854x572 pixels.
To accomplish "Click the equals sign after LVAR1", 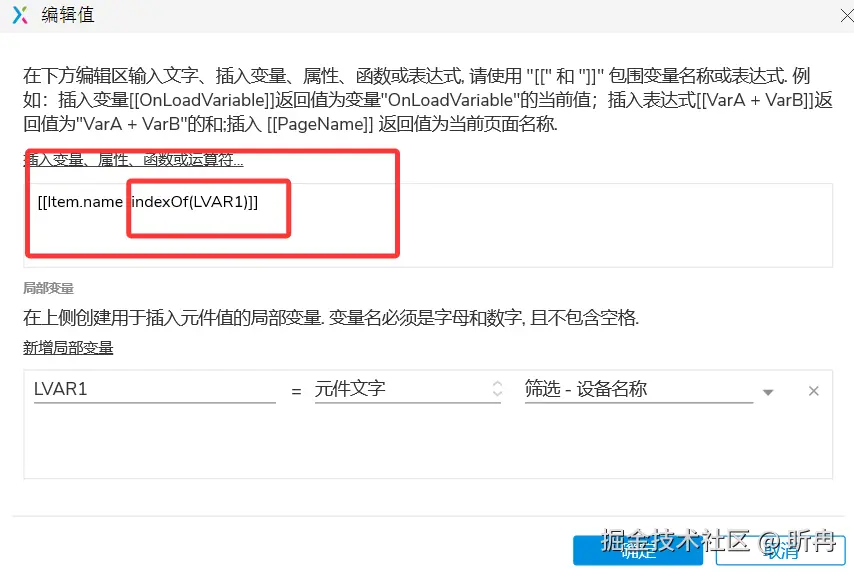I will (x=296, y=391).
